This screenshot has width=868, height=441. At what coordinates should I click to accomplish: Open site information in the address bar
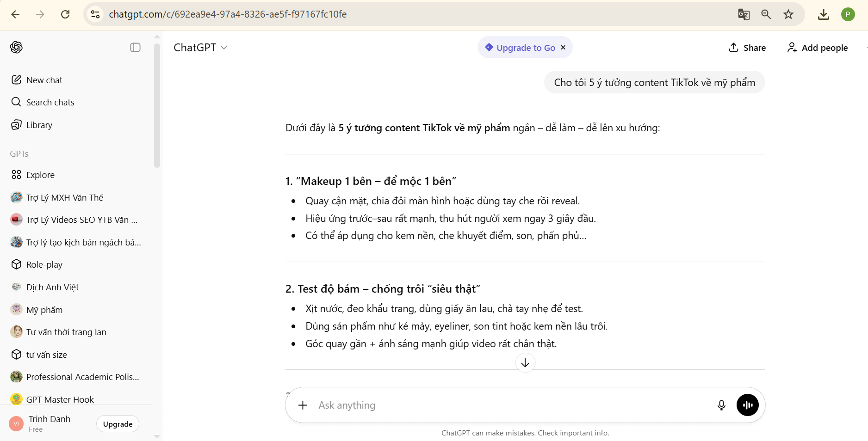pos(95,14)
